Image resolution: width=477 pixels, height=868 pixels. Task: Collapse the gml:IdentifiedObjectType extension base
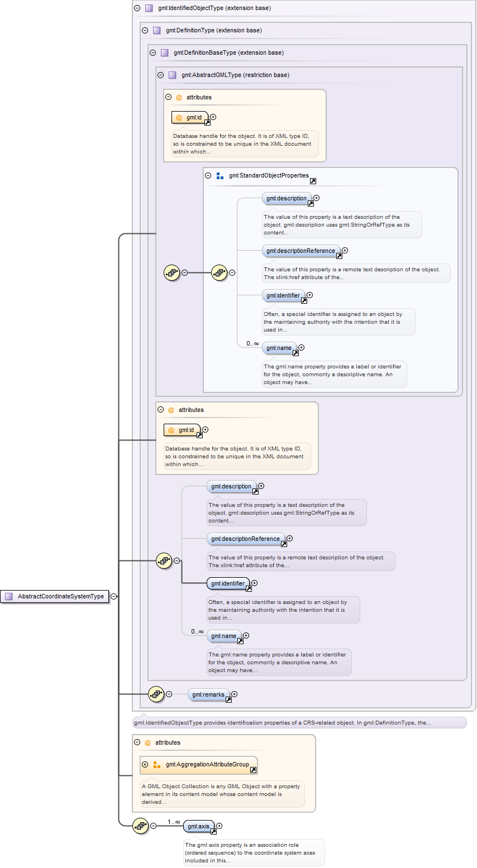[137, 8]
